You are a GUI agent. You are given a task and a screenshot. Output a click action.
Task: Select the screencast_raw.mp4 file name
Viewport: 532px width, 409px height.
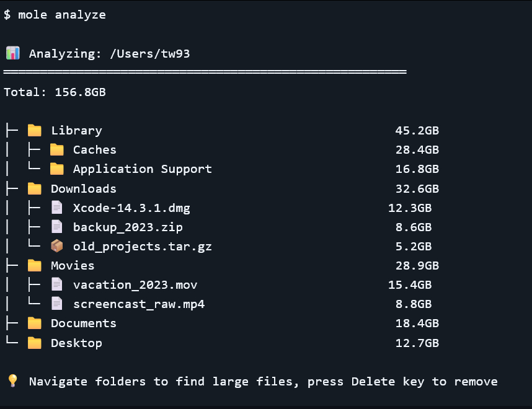(x=139, y=304)
